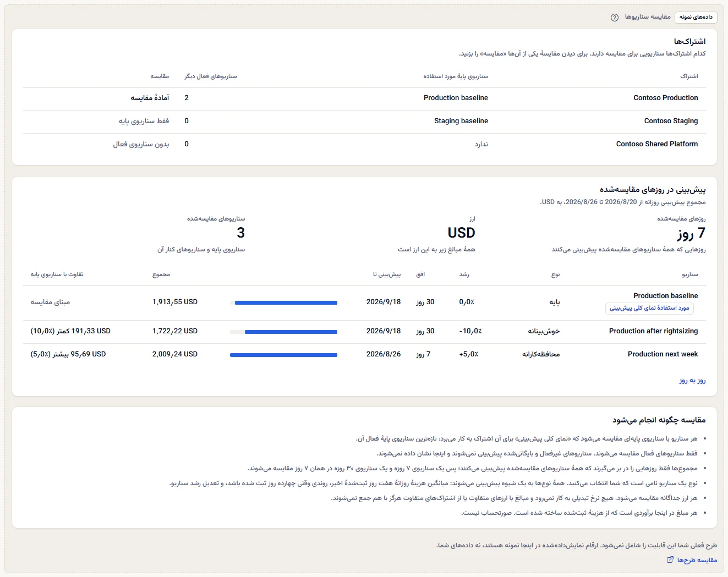This screenshot has width=728, height=577.
Task: Click the «آمادهٔ مقایسه» status
Action: (x=150, y=98)
